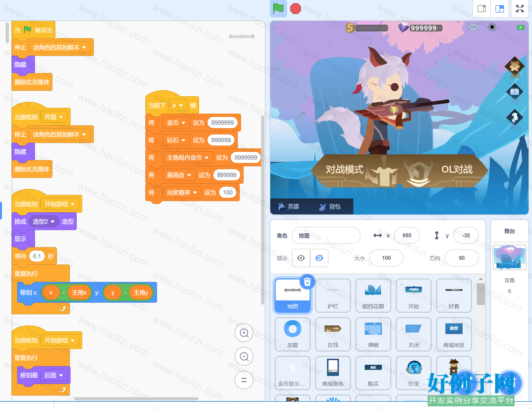Switch to small stage layout
The width and height of the screenshot is (532, 409).
[x=482, y=9]
